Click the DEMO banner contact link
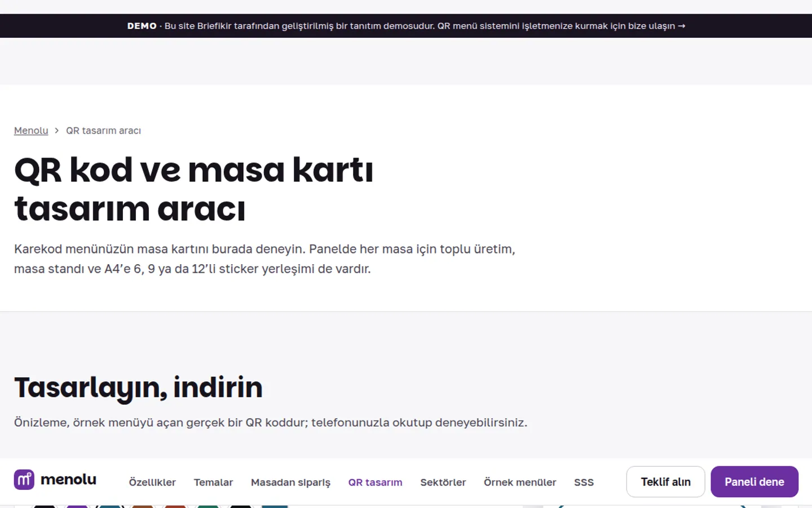This screenshot has height=508, width=812. tap(406, 26)
